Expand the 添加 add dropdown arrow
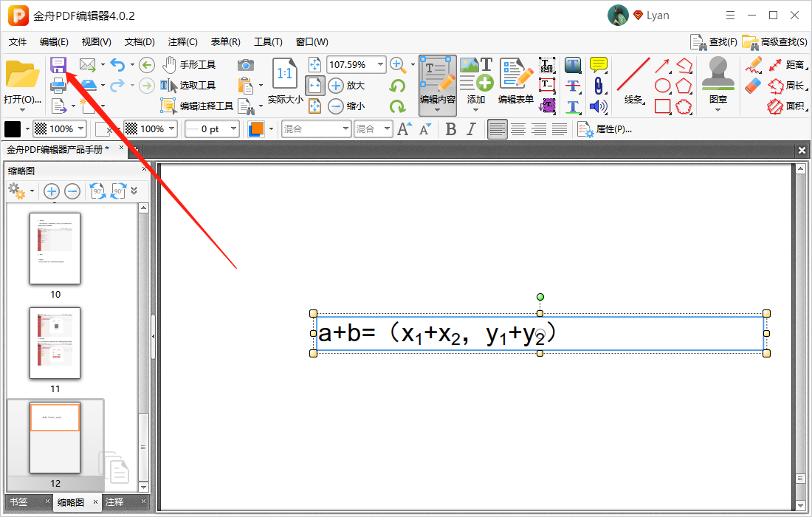812x517 pixels. 476,110
